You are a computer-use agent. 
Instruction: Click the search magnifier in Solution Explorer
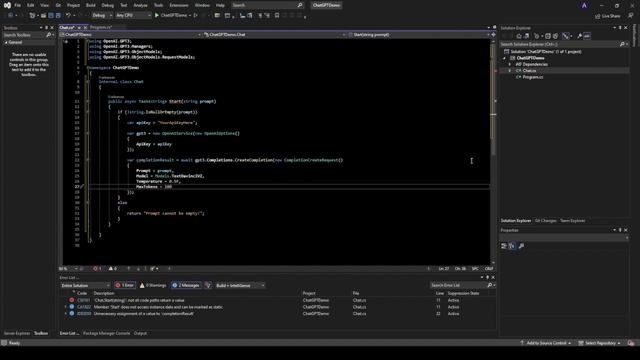(x=622, y=44)
